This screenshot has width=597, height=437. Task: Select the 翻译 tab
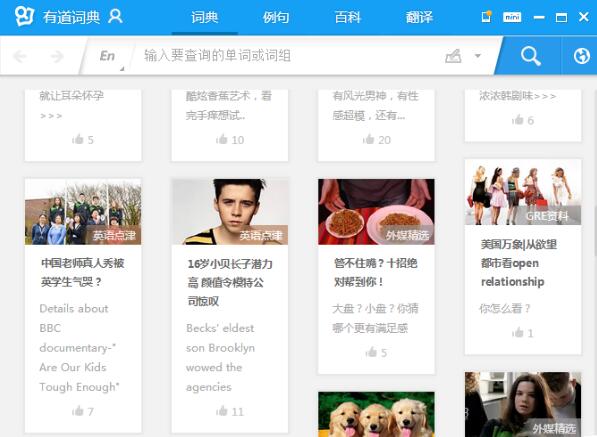click(x=419, y=17)
